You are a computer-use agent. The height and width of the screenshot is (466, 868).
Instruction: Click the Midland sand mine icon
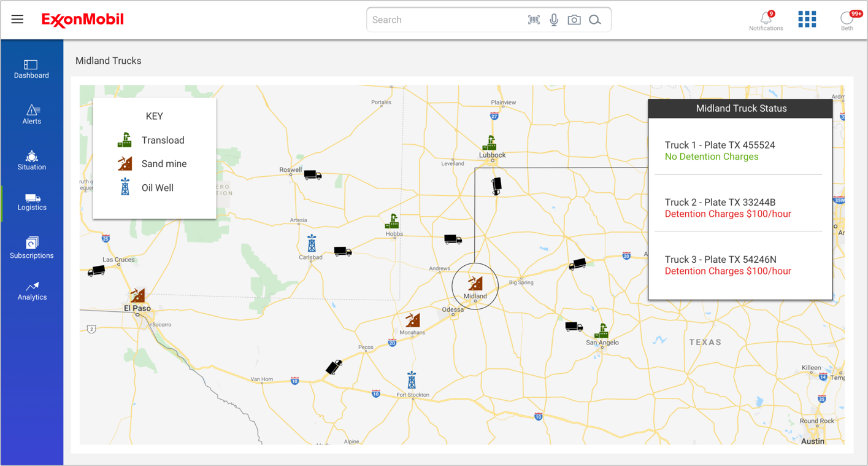click(x=475, y=282)
